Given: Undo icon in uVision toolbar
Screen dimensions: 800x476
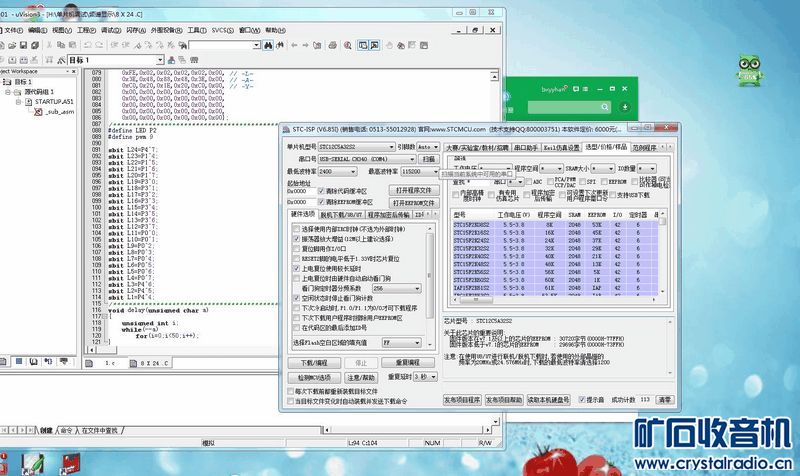Looking at the screenshot, I should click(87, 45).
